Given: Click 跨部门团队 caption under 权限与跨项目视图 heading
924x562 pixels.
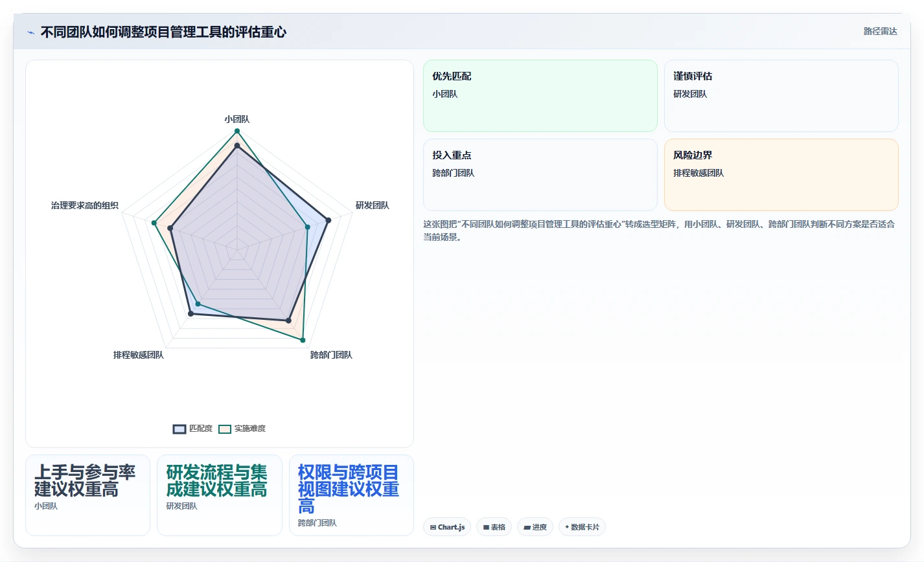Looking at the screenshot, I should pos(318,523).
